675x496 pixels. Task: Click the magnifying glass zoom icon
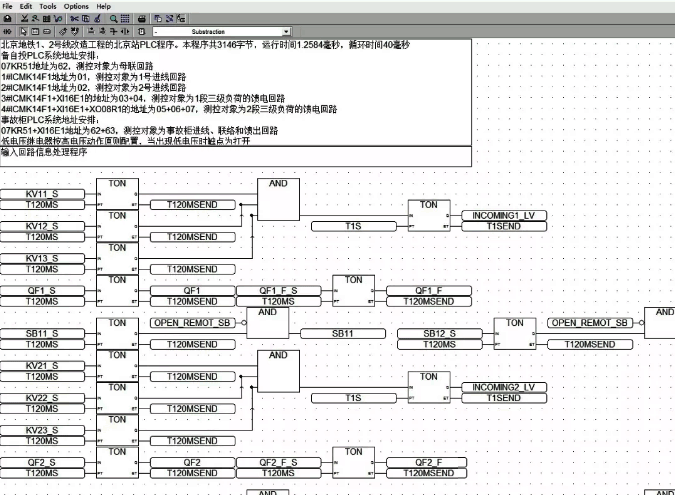tap(113, 19)
